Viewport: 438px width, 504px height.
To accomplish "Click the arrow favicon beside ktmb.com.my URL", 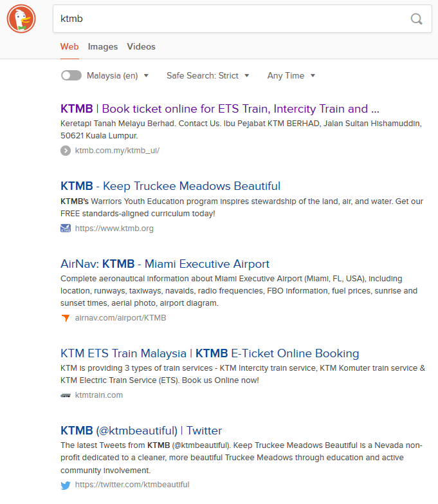I will (x=66, y=151).
